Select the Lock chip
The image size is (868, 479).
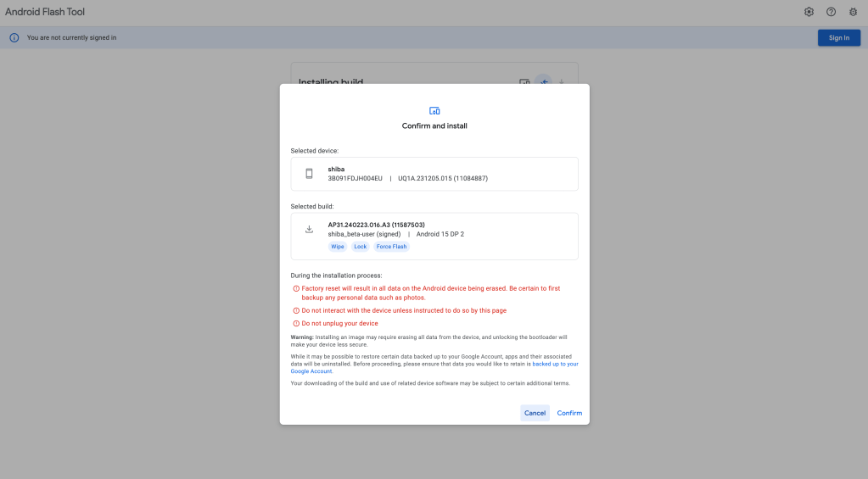click(x=361, y=247)
